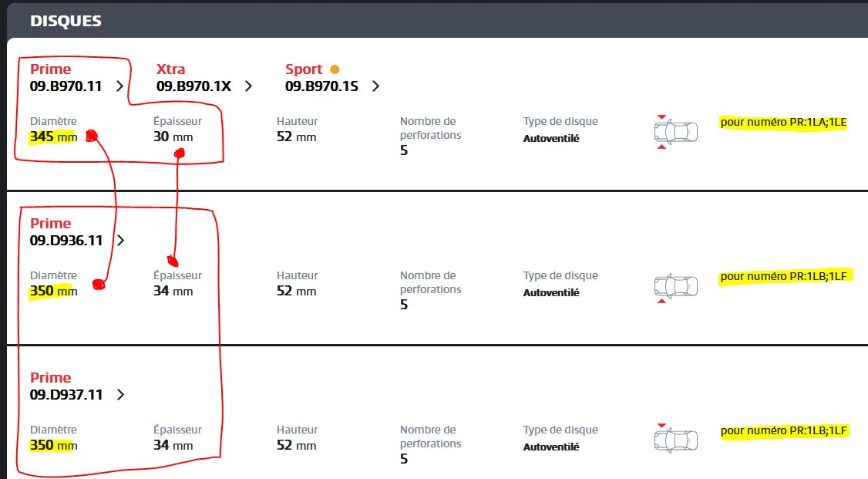868x479 pixels.
Task: Click the 52 mm Hauteur value in 09.B970.11 row
Action: (x=297, y=137)
